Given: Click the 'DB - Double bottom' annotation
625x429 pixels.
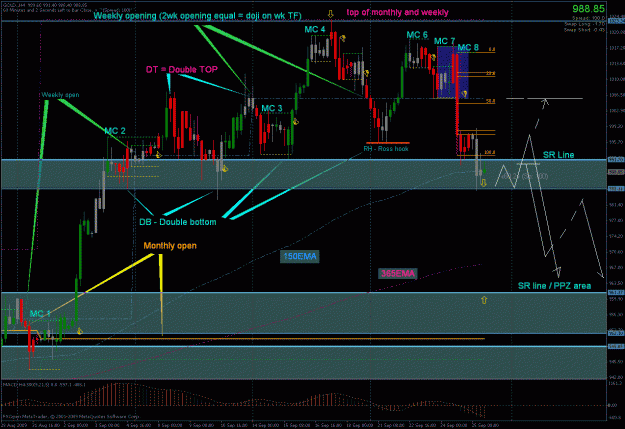Looking at the screenshot, I should [178, 222].
